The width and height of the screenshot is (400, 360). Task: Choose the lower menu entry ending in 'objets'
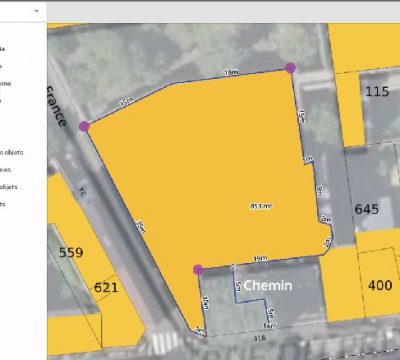9,187
